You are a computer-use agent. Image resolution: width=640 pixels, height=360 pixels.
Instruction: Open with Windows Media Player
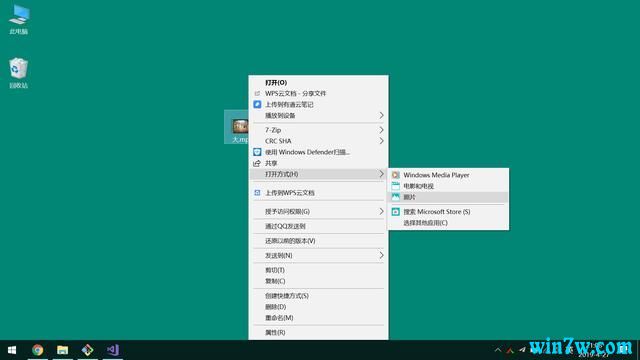click(x=448, y=175)
